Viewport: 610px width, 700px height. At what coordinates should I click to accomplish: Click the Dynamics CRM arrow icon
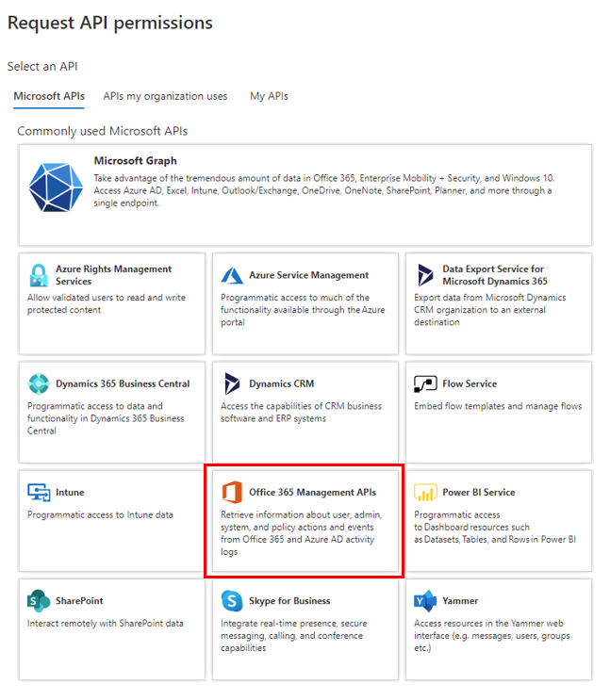tap(232, 383)
